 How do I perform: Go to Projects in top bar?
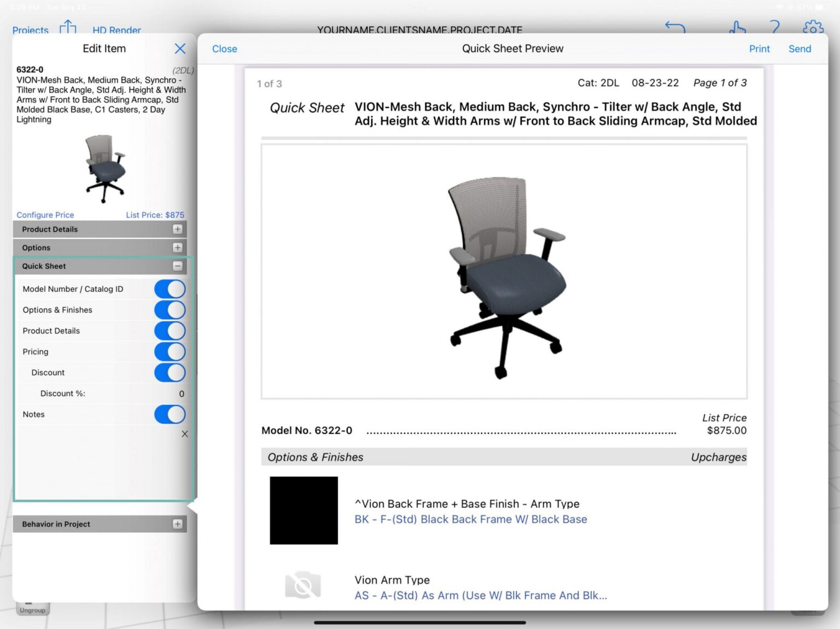coord(30,30)
